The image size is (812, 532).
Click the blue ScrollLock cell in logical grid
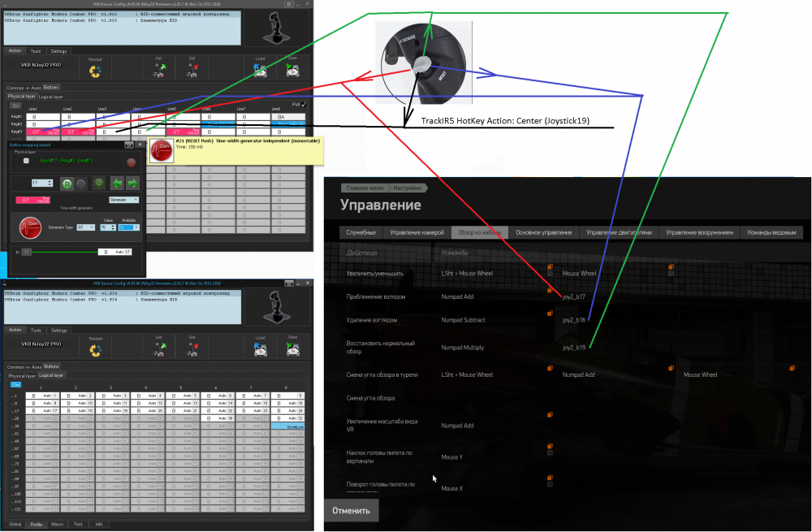(x=288, y=426)
